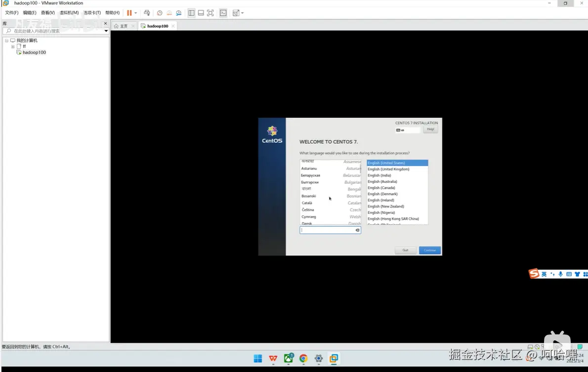Click the take snapshot clock icon
Image resolution: width=588 pixels, height=372 pixels.
click(160, 13)
